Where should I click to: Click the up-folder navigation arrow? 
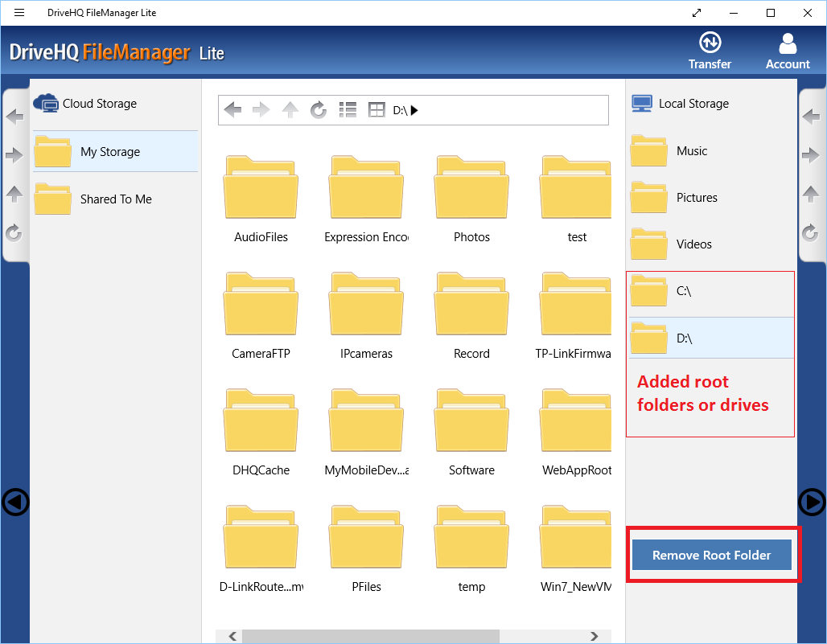[290, 110]
